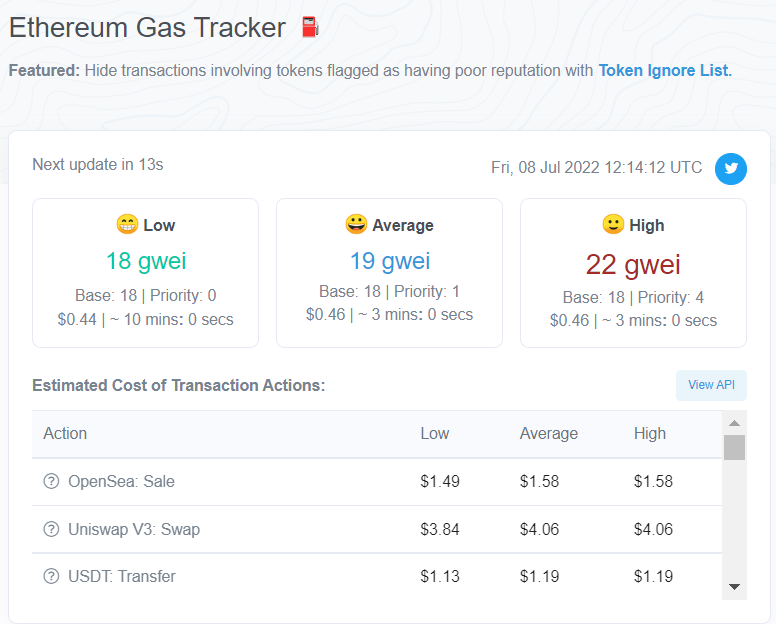This screenshot has width=776, height=624.
Task: Click the $1.49 OpenSea low cost
Action: 439,481
